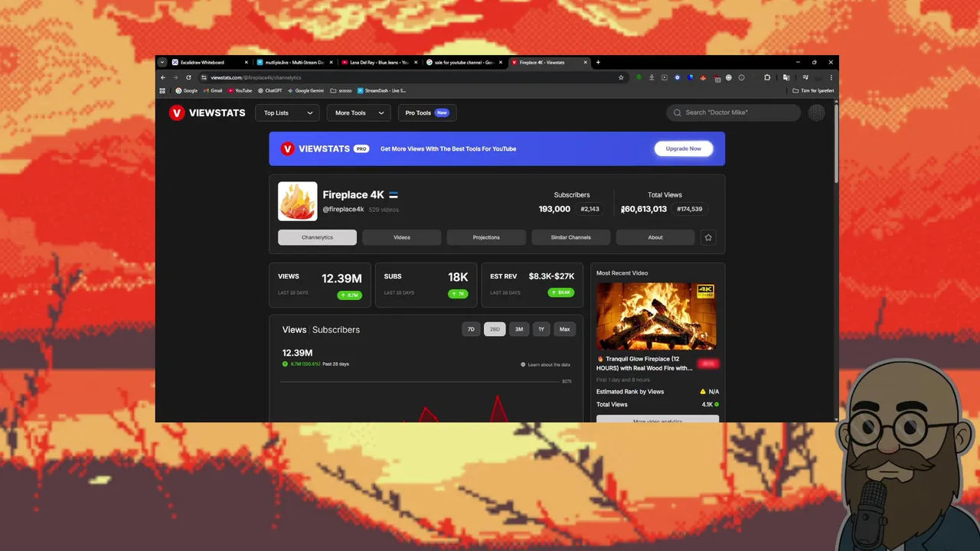Switch to the Channelytics tab
This screenshot has height=551, width=980.
317,237
